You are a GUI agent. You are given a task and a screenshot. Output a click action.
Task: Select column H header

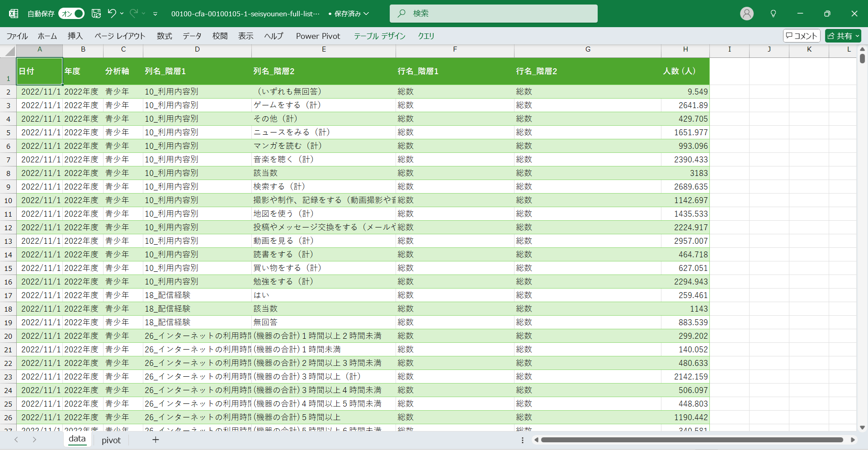click(x=685, y=49)
